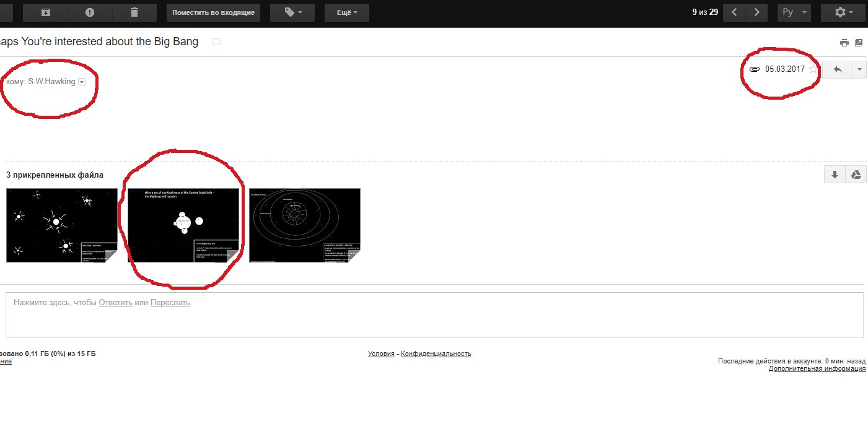Go to the previous message arrow
Image resolution: width=868 pixels, height=447 pixels.
click(x=734, y=12)
